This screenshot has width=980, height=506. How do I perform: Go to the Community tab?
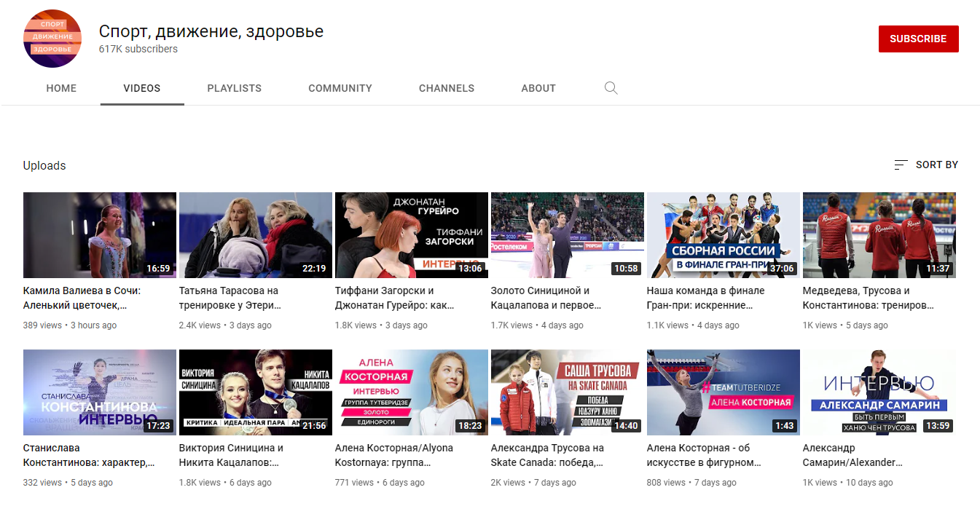pos(340,88)
